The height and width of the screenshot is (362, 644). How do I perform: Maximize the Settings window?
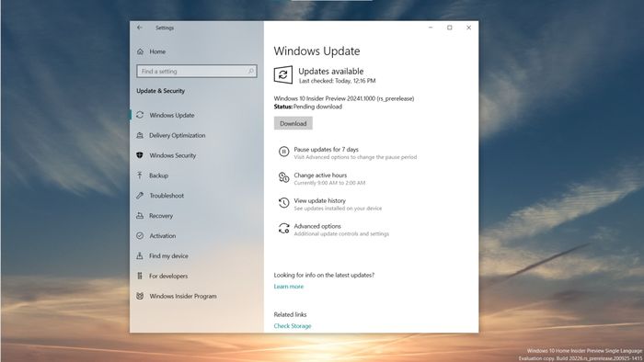[450, 28]
